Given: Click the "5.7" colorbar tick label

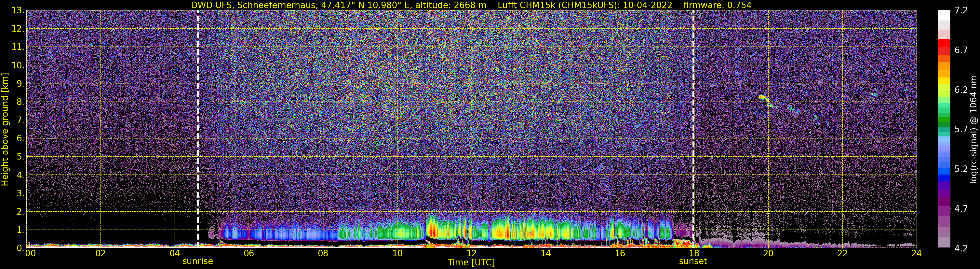Looking at the screenshot, I should pos(961,129).
